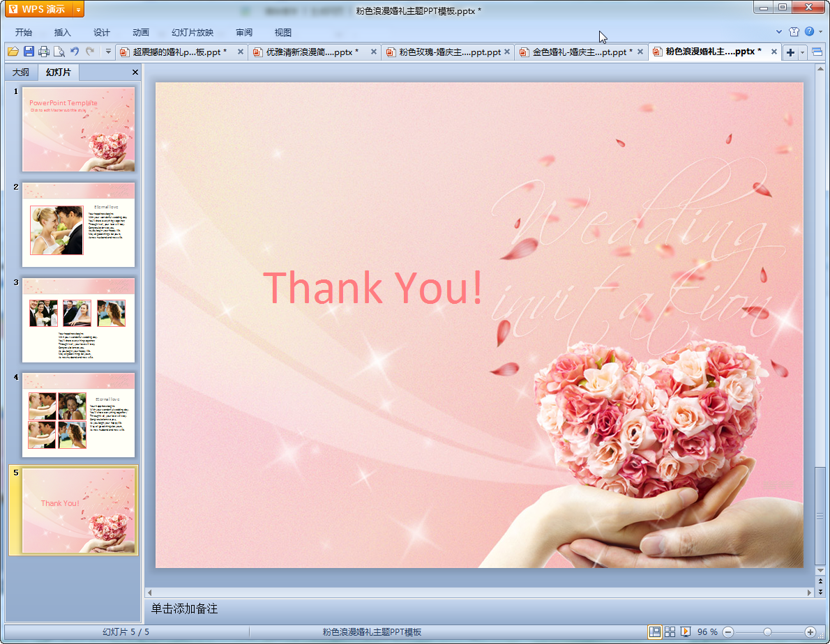Start slideshow from status bar play icon
The width and height of the screenshot is (830, 644).
pyautogui.click(x=685, y=632)
